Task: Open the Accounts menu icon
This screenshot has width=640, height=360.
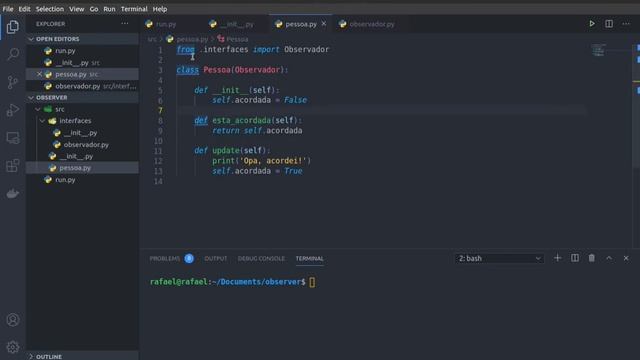Action: [13, 320]
